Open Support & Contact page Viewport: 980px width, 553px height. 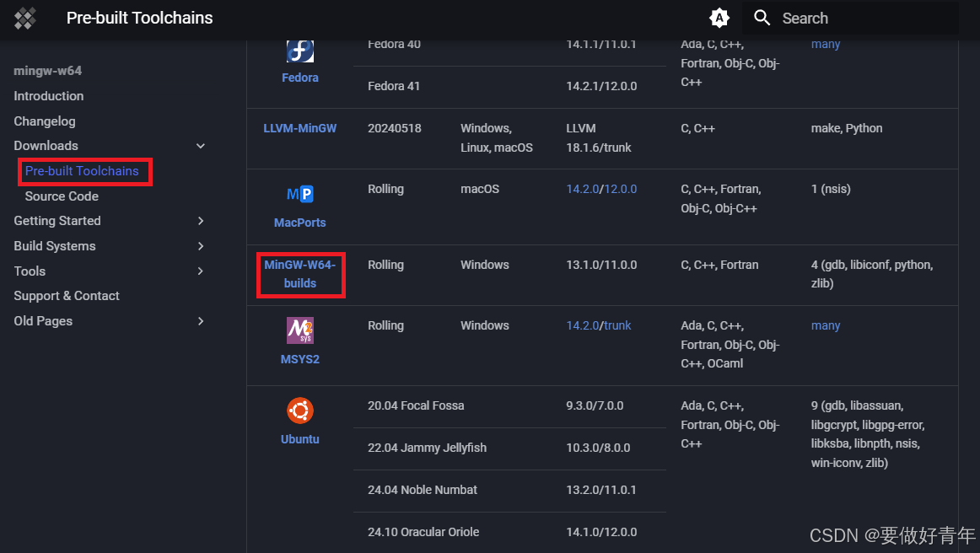point(67,296)
